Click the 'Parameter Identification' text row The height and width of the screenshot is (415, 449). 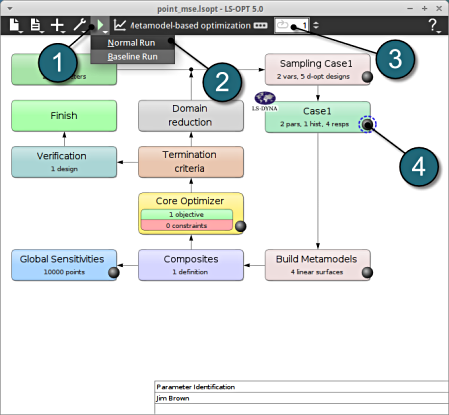(x=302, y=387)
